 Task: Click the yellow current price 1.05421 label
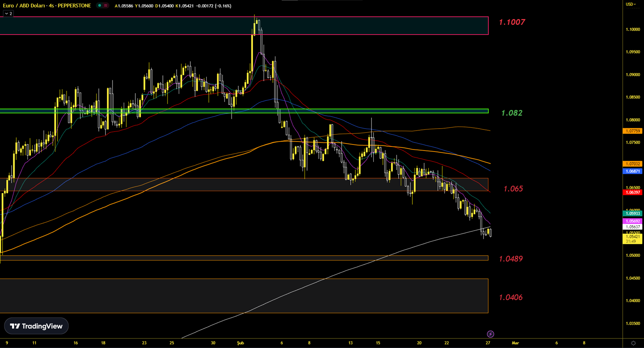pyautogui.click(x=632, y=237)
